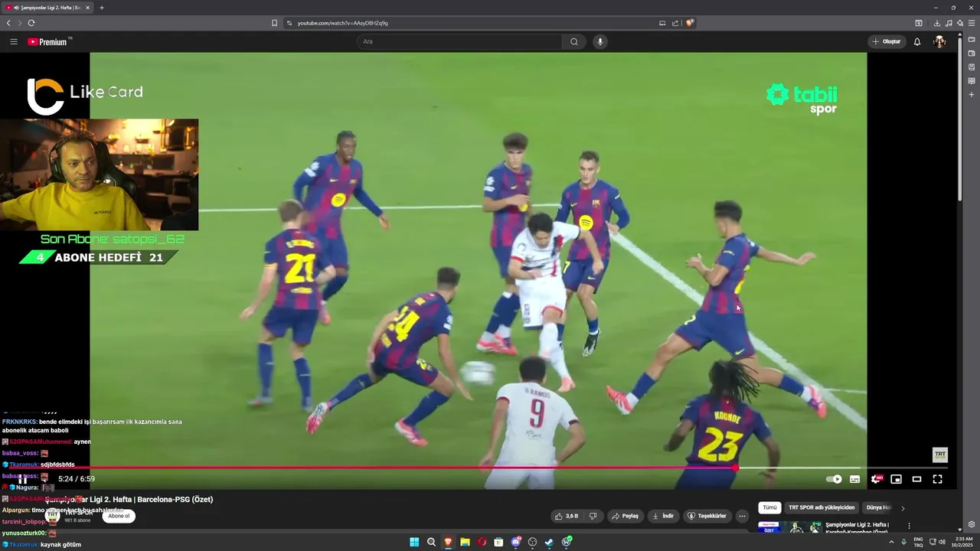Open File Explorer from taskbar
The height and width of the screenshot is (551, 980).
pyautogui.click(x=465, y=542)
